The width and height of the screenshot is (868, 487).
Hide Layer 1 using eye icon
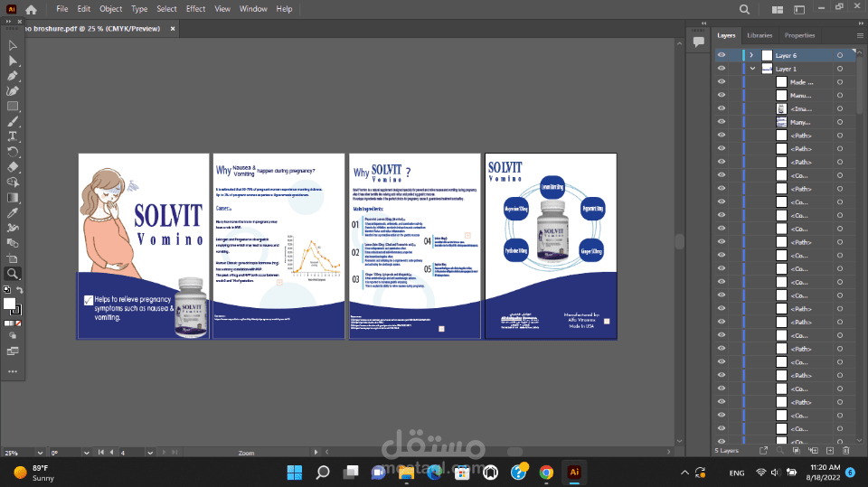pyautogui.click(x=722, y=69)
